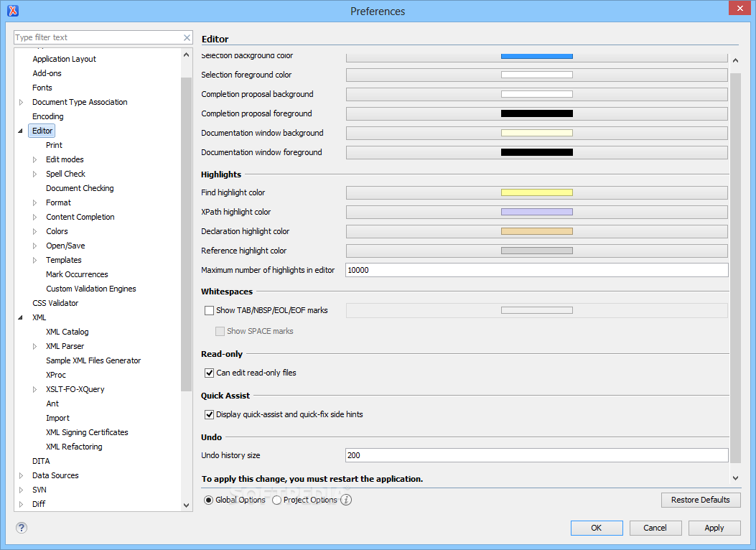Change Completion proposal background color
Viewport: 756px width, 550px height.
pos(536,95)
